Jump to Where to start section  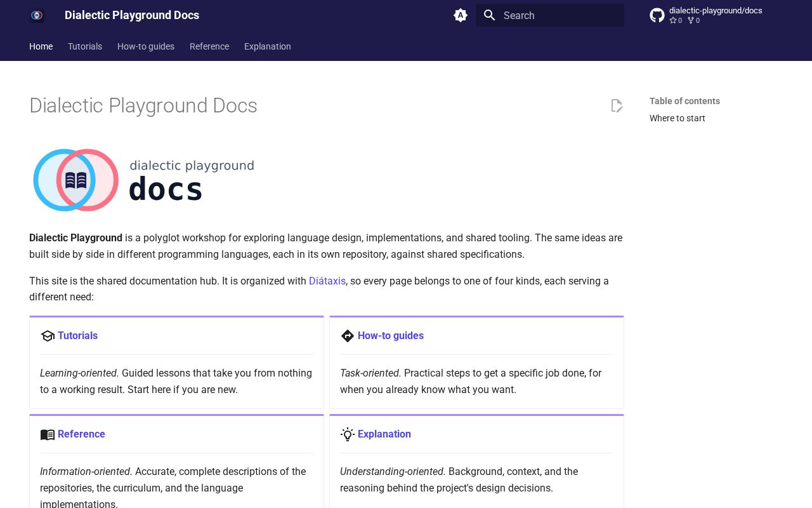[678, 118]
